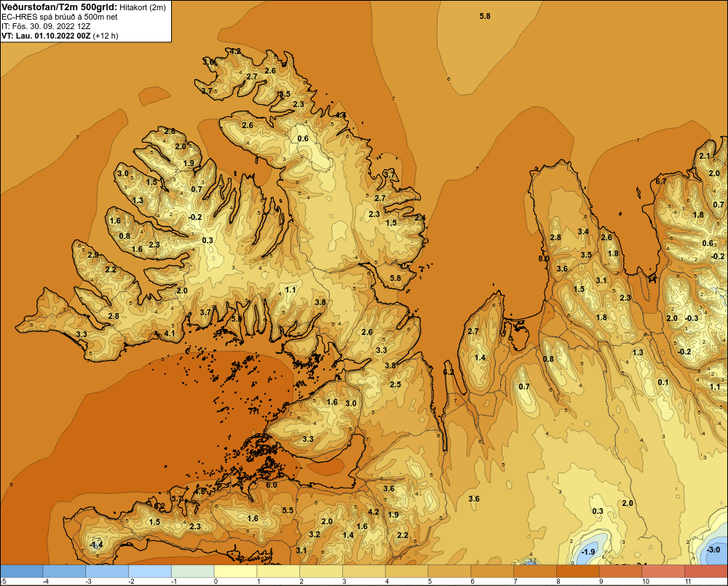Screen dimensions: 728x586
Task: Click the '2.4' temperature value on the map
Action: 420,218
